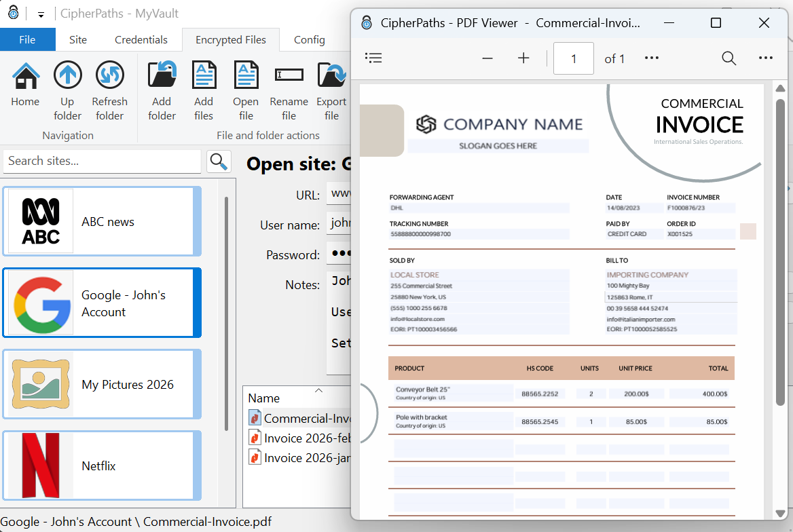The image size is (793, 532).
Task: Open the File menu tab
Action: [x=27, y=39]
